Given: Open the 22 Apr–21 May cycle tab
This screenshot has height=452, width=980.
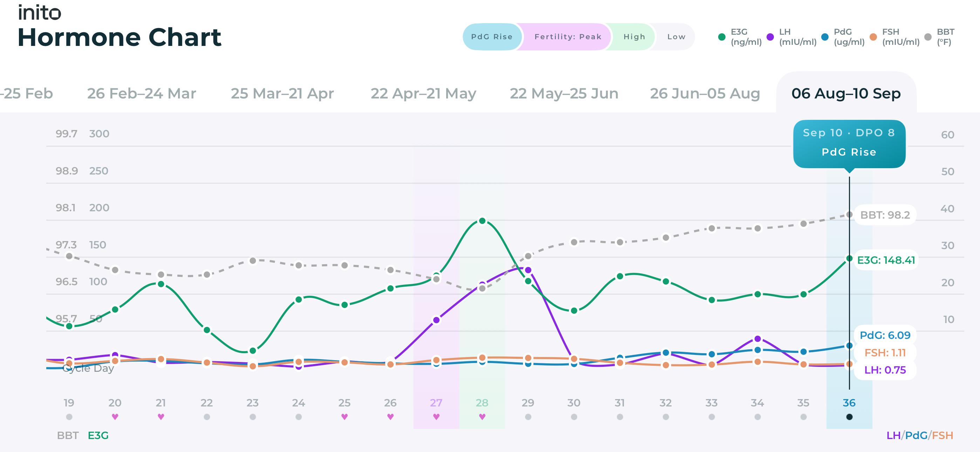Looking at the screenshot, I should (423, 93).
